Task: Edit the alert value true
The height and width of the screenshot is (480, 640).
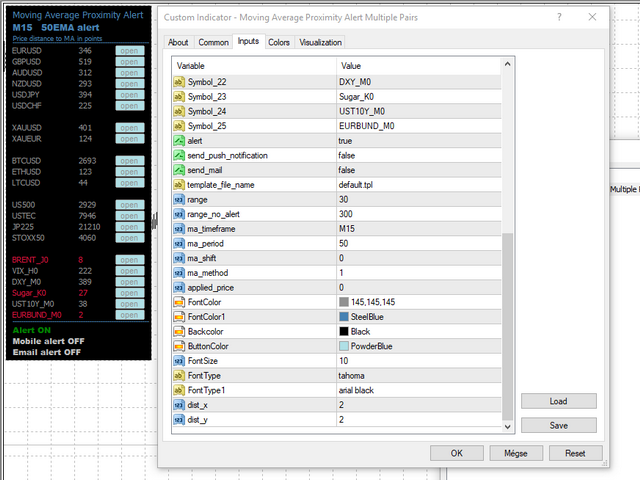Action: tap(419, 141)
